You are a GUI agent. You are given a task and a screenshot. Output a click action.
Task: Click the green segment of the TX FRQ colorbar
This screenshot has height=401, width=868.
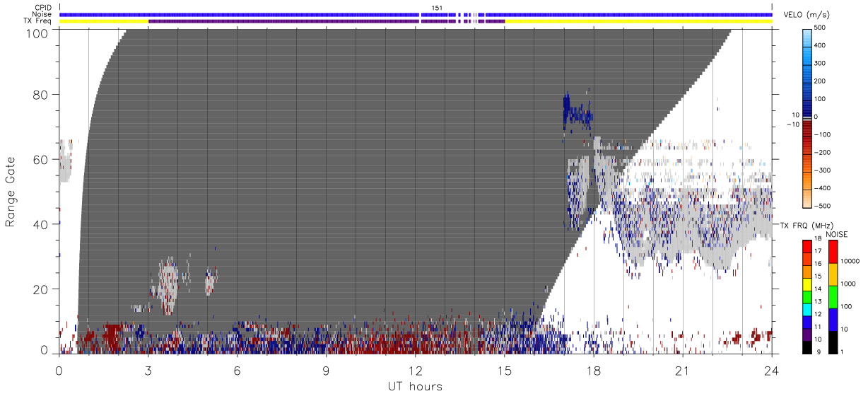pyautogui.click(x=807, y=296)
